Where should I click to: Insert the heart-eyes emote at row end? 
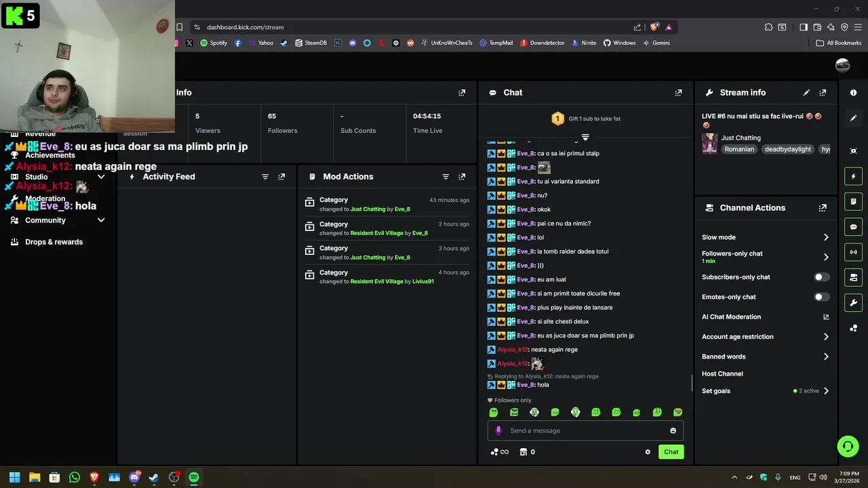pos(677,412)
